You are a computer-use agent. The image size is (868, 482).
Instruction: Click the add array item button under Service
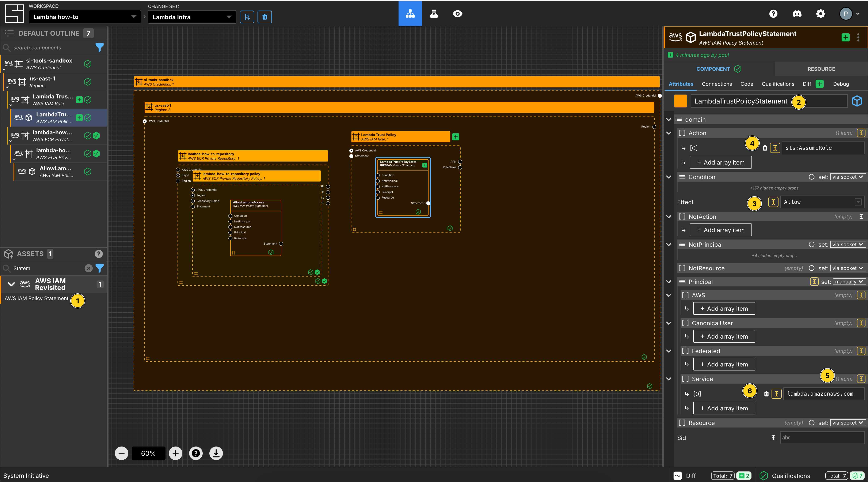point(723,408)
